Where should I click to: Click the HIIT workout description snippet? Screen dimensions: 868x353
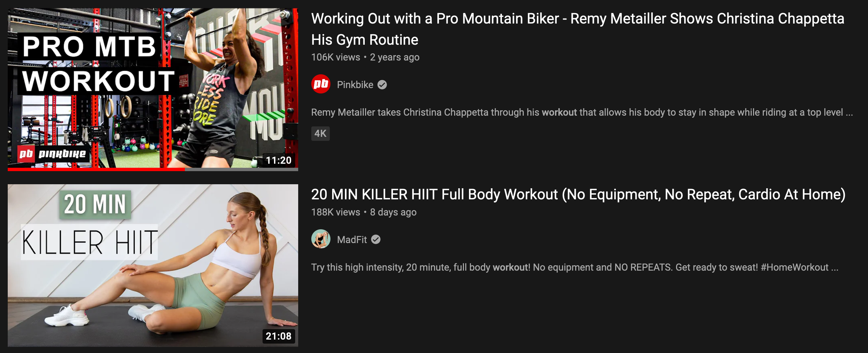pyautogui.click(x=574, y=267)
